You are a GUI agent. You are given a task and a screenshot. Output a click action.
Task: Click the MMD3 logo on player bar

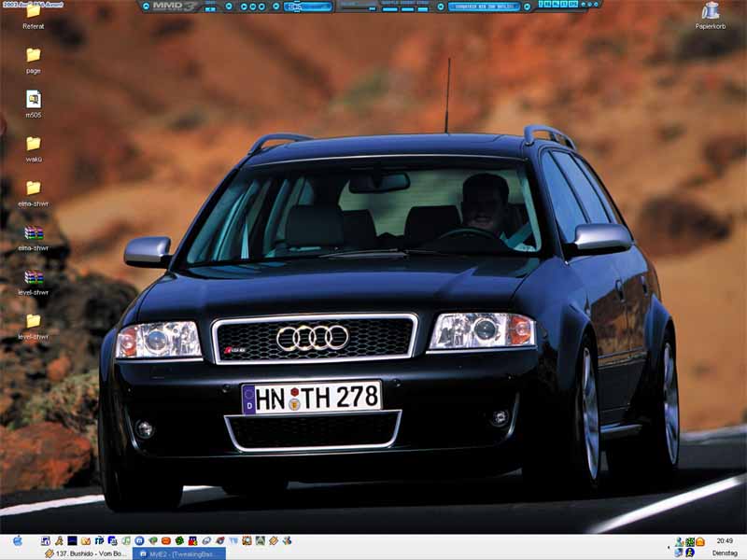tap(175, 7)
